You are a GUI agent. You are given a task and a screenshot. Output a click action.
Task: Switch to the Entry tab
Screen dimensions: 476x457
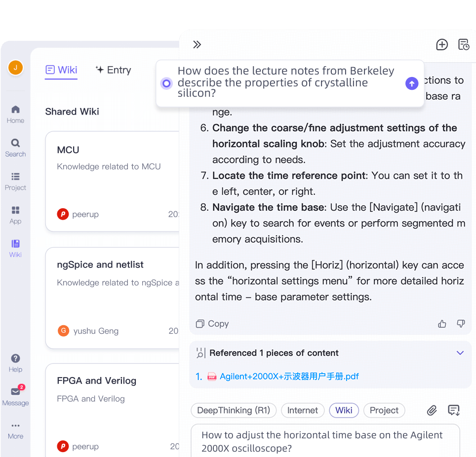(113, 70)
